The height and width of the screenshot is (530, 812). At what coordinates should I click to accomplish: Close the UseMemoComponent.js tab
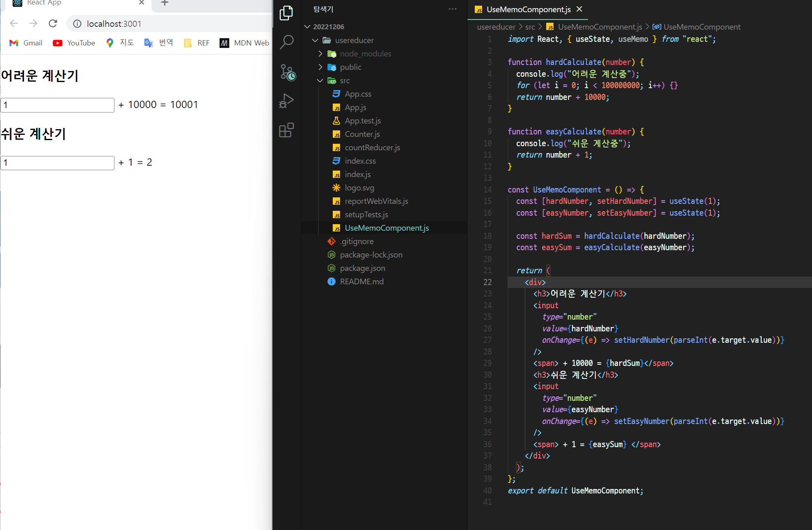(x=579, y=9)
